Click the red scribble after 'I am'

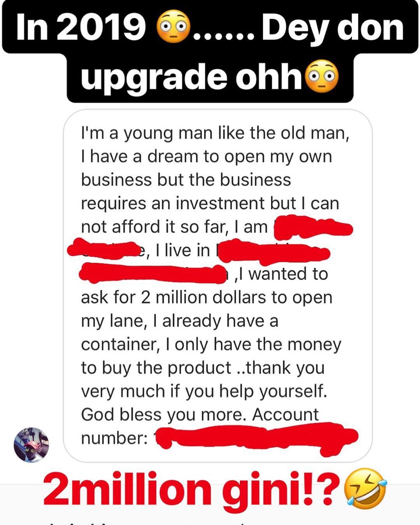(x=313, y=227)
